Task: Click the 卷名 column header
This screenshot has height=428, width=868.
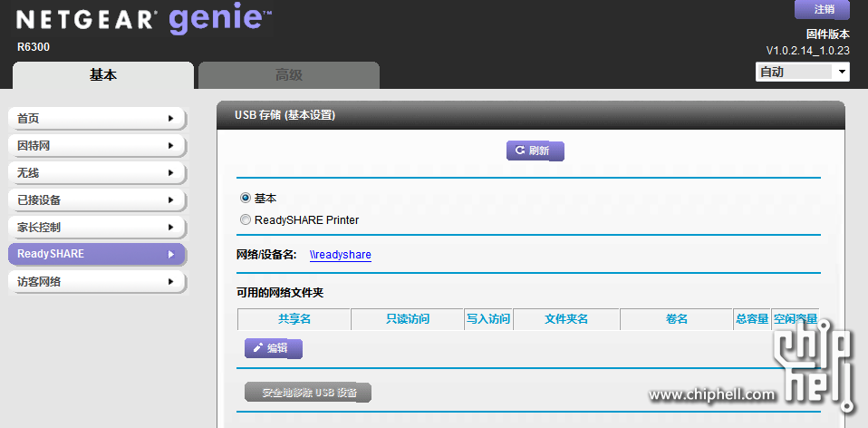Action: (677, 319)
